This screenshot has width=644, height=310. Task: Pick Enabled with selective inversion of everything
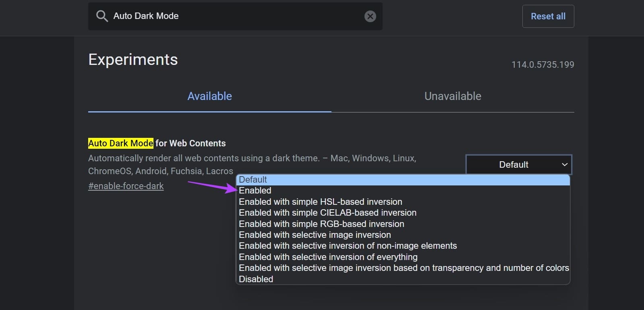point(403,257)
